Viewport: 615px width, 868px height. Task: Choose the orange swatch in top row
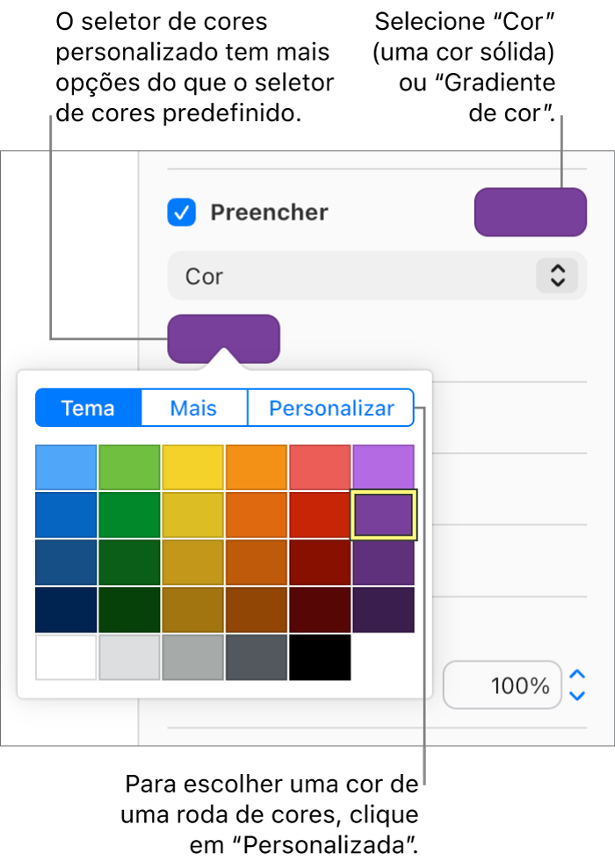coord(257,468)
